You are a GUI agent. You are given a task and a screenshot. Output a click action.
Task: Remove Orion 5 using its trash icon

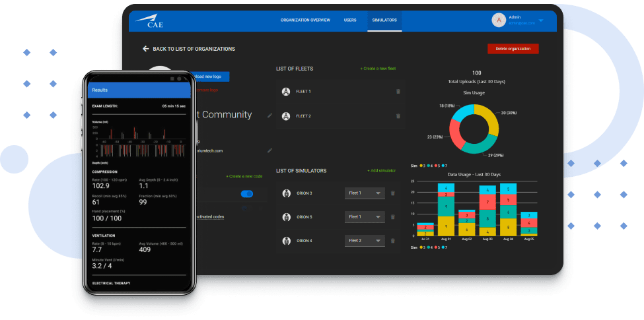coord(392,217)
